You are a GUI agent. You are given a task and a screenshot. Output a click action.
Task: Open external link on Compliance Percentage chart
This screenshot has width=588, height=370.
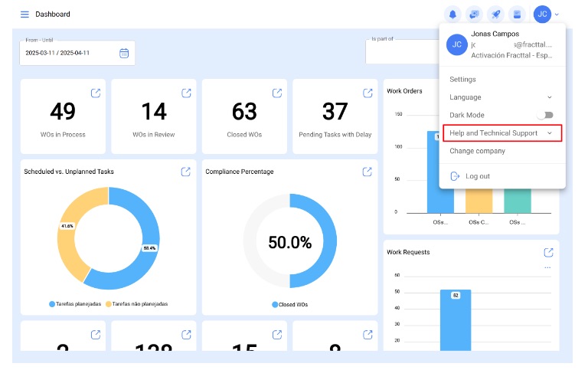tap(367, 172)
